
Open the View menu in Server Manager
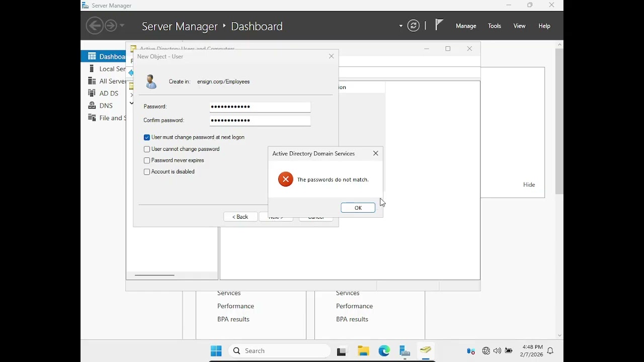pyautogui.click(x=519, y=26)
